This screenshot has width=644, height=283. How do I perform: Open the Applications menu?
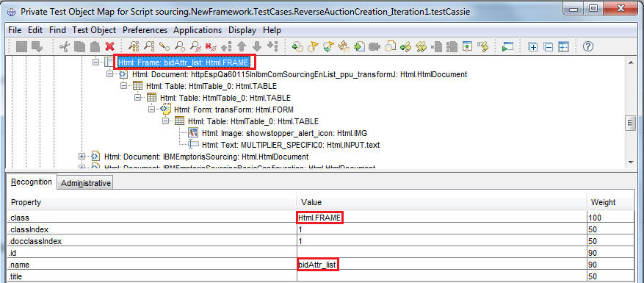[x=198, y=30]
